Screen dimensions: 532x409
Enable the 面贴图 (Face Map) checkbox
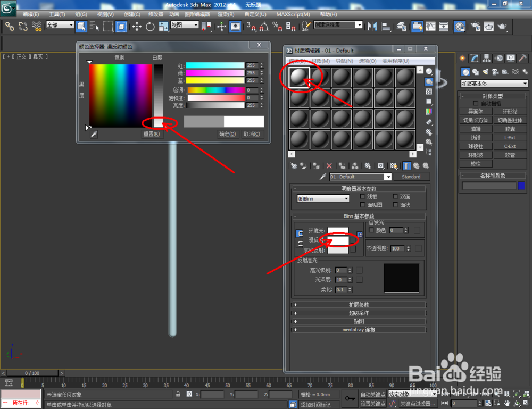363,204
